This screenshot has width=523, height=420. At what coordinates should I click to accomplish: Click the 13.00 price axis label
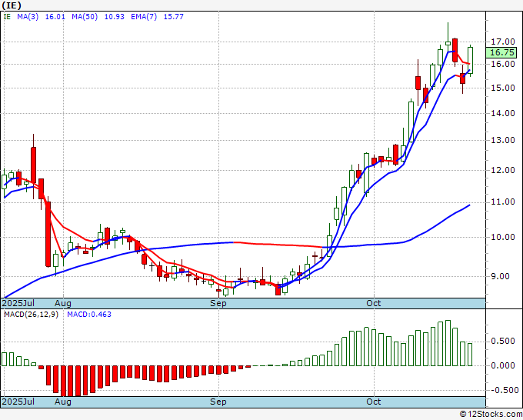(x=503, y=140)
